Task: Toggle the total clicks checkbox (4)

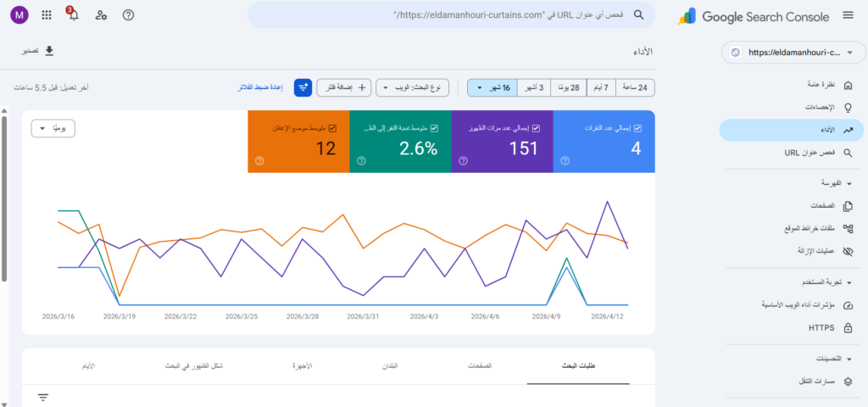Action: (637, 129)
